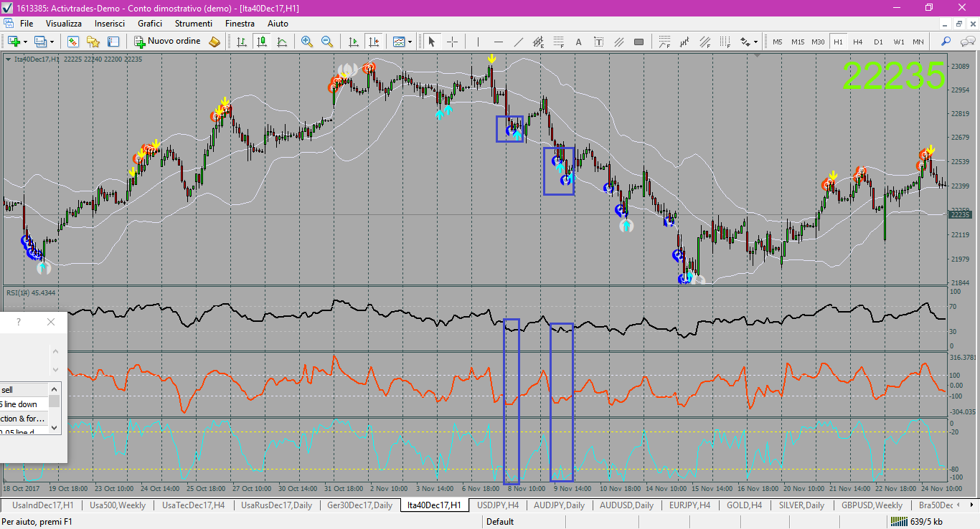Open the Strumenti menu

point(194,24)
